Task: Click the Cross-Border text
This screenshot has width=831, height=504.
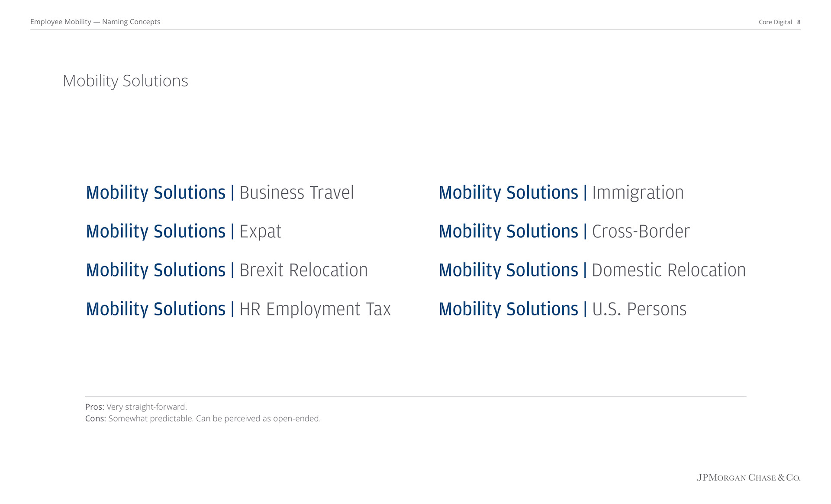Action: (641, 231)
